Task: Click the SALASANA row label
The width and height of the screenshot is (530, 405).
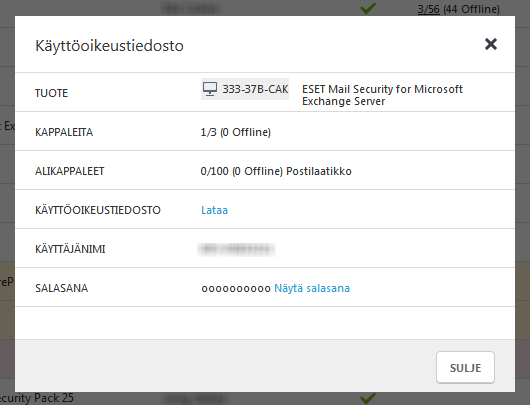Action: tap(62, 288)
